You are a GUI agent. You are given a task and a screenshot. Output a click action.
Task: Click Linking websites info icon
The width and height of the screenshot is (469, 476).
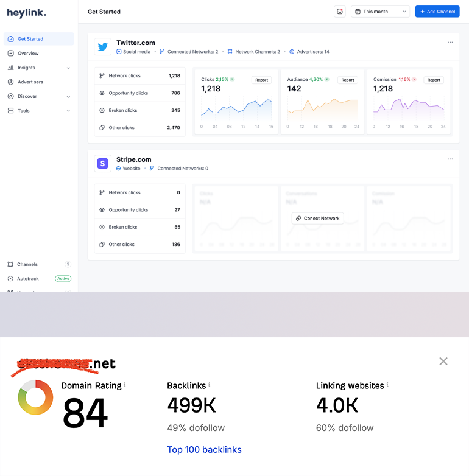(x=387, y=385)
